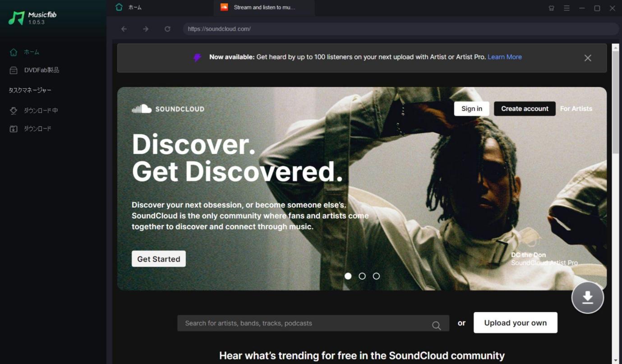Click the SoundCloud logo
The height and width of the screenshot is (364, 622).
coord(168,109)
